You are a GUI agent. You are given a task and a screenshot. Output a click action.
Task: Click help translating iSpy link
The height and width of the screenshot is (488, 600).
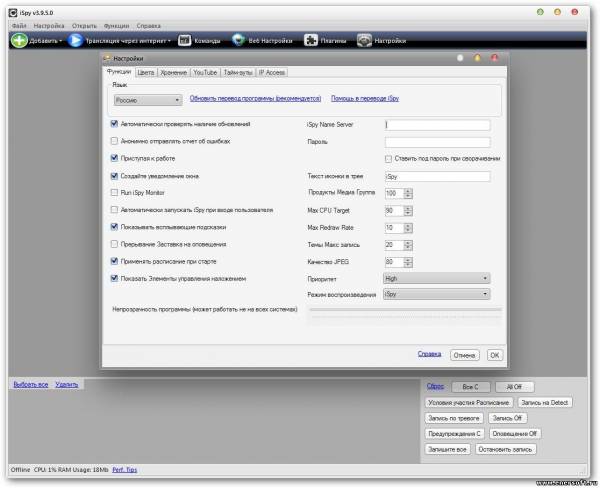click(x=365, y=98)
